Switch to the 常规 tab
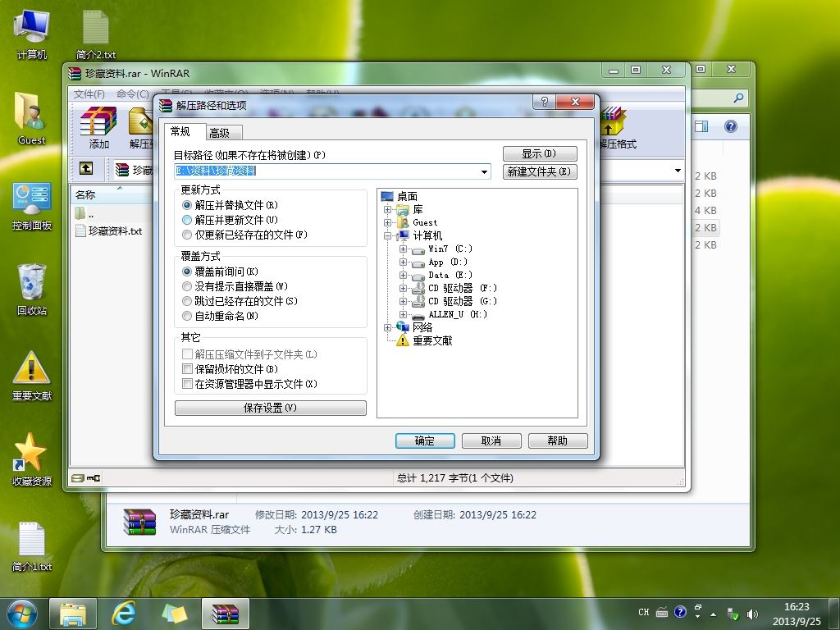Screen dimensions: 840x630 click(180, 132)
